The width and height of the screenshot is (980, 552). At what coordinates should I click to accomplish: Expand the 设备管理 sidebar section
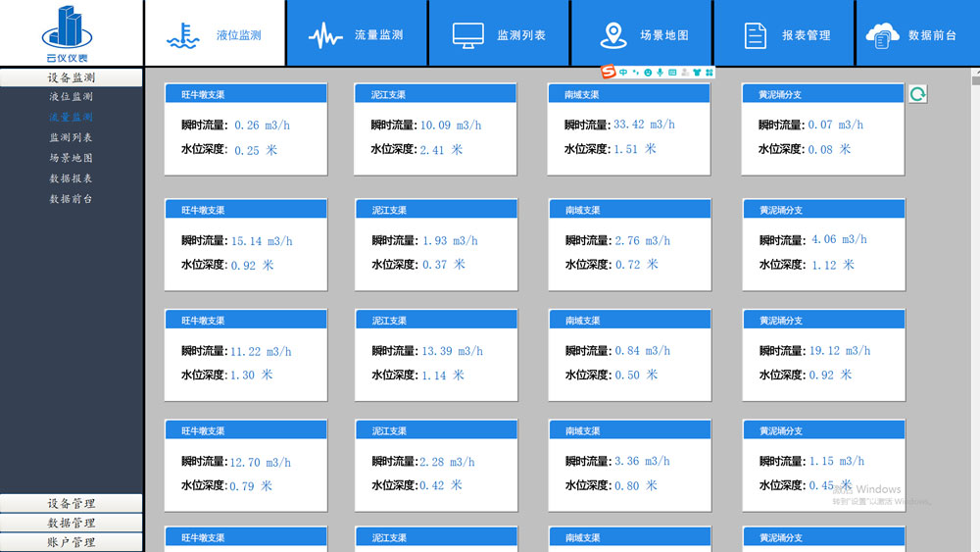tap(72, 503)
